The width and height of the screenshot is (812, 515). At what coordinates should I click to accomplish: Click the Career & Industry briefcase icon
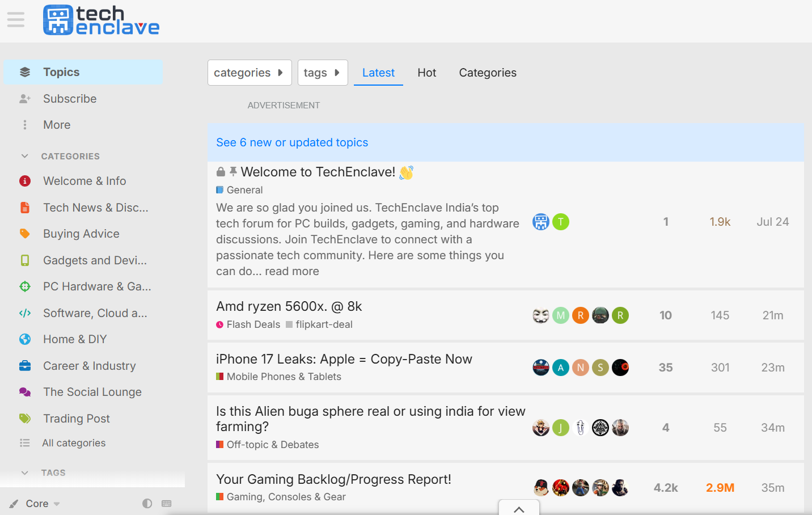(x=25, y=366)
